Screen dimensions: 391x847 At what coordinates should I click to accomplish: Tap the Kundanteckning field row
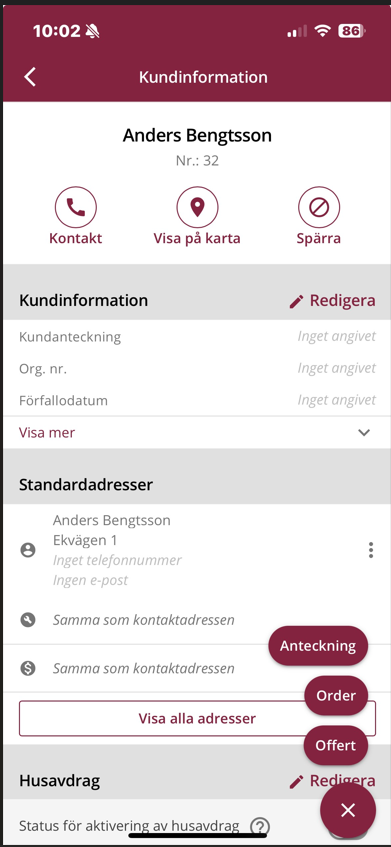click(x=196, y=337)
